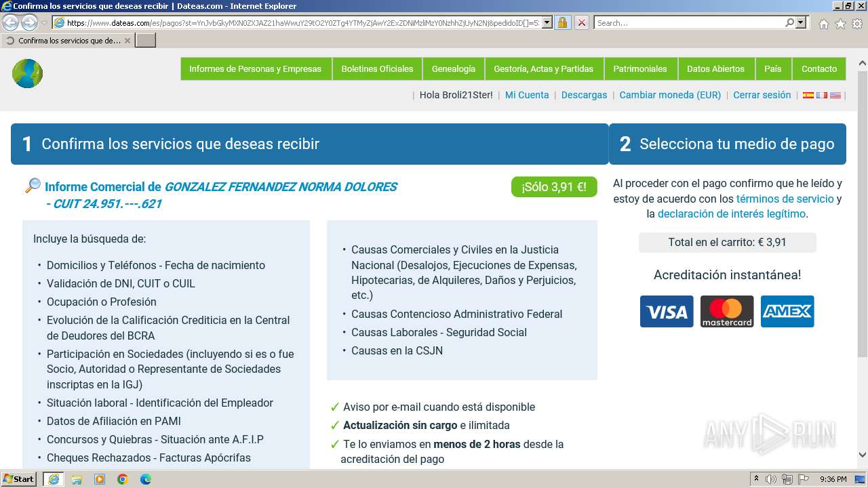This screenshot has width=868, height=488.
Task: Go back with the browser Back arrow
Action: [12, 22]
